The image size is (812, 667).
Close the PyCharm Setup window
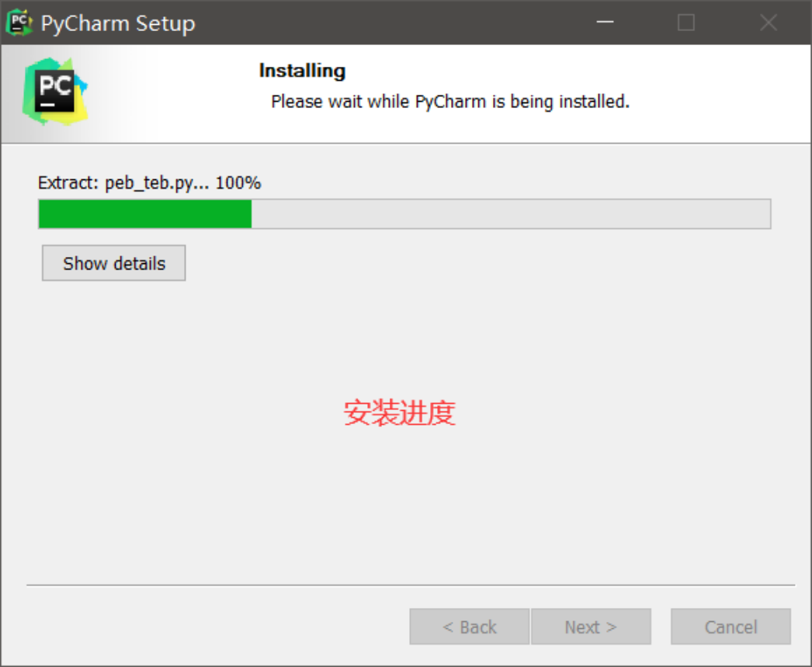click(x=769, y=23)
